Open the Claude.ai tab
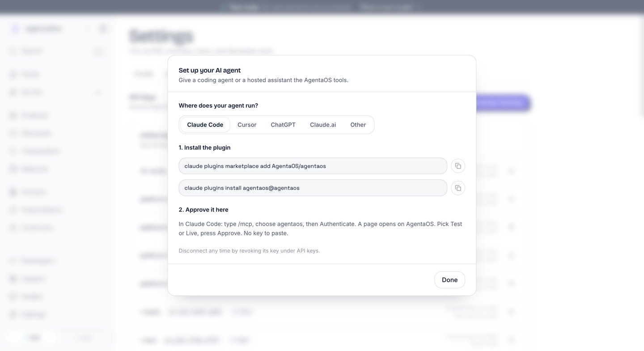The height and width of the screenshot is (351, 644). [323, 125]
